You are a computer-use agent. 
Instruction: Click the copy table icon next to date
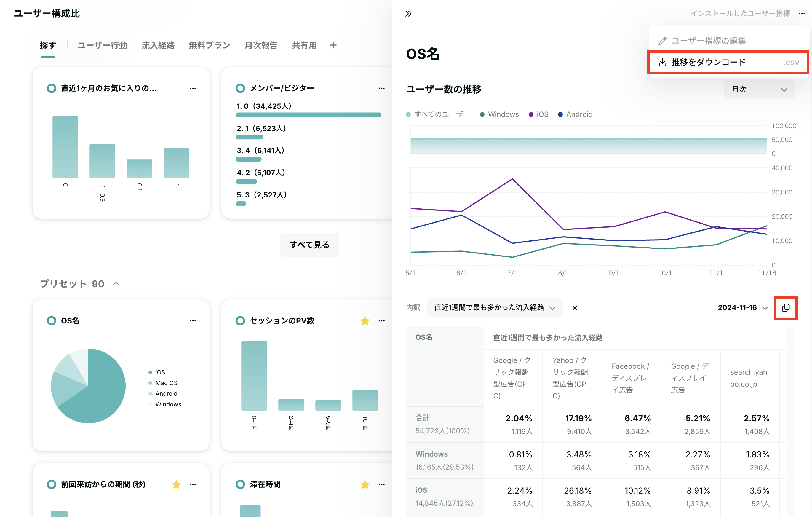pyautogui.click(x=785, y=308)
